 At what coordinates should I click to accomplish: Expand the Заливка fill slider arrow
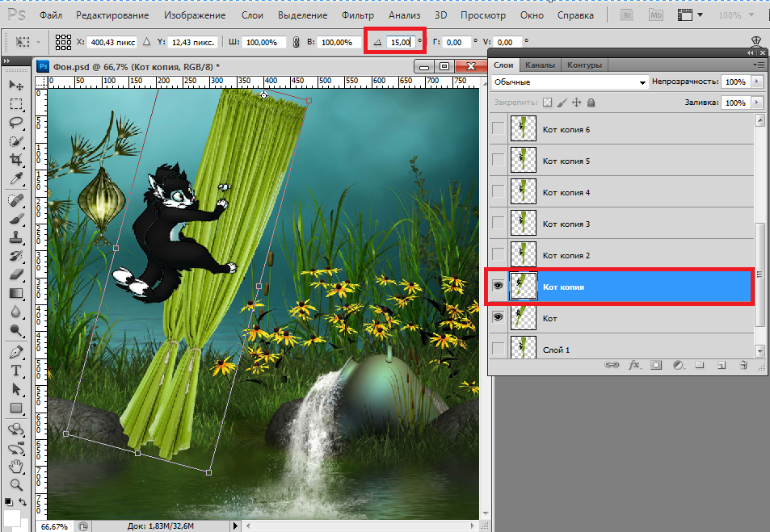(x=756, y=103)
